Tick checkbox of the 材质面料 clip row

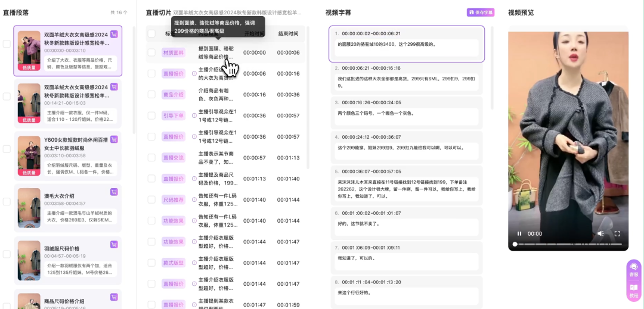151,52
